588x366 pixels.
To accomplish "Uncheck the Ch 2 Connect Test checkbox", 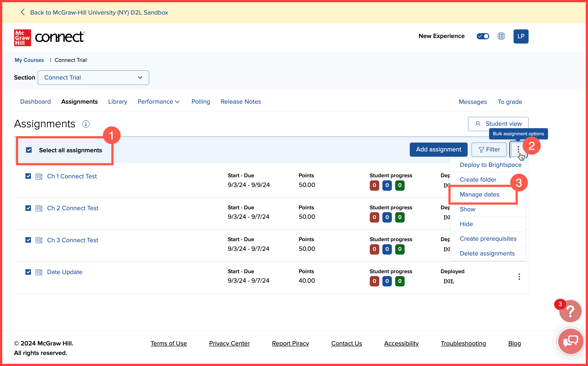I will [x=28, y=208].
